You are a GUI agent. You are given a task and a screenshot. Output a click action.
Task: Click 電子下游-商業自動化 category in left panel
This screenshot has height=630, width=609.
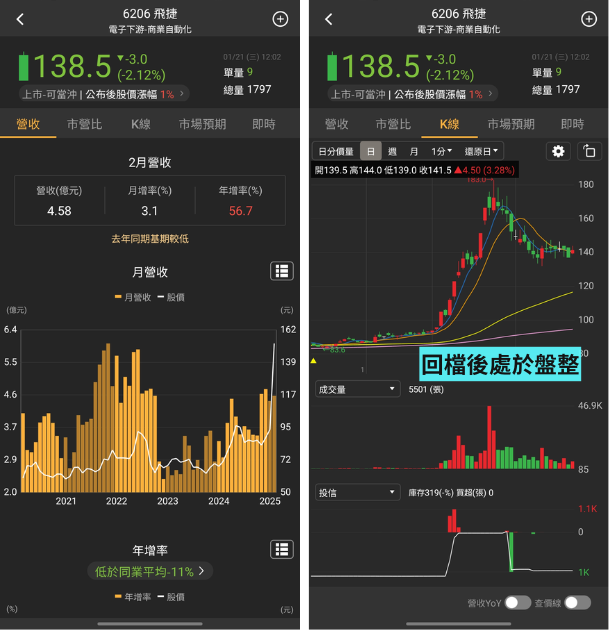(x=150, y=29)
